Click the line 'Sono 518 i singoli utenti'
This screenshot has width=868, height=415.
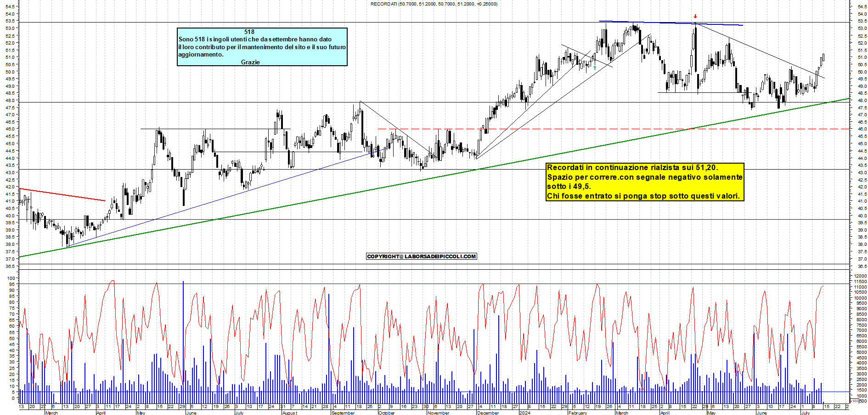click(x=255, y=39)
